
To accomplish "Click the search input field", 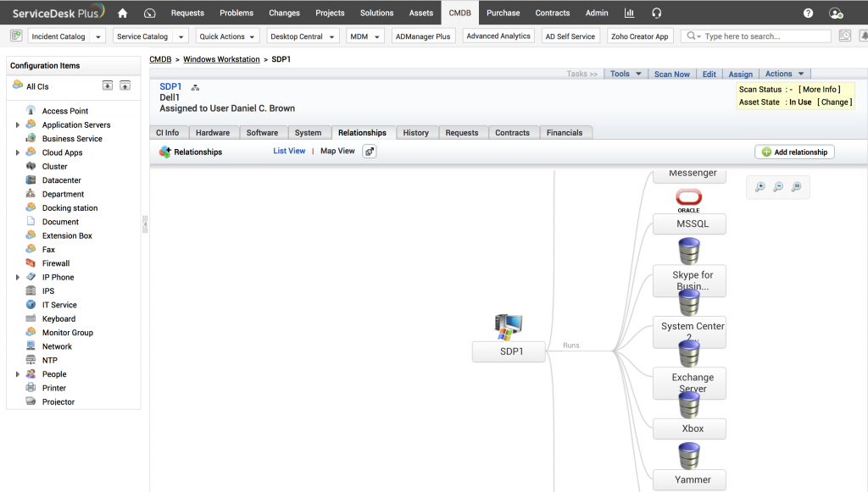I will pos(763,36).
